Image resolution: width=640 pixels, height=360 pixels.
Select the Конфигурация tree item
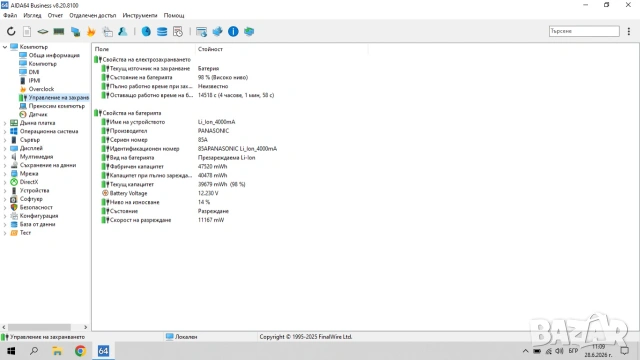pyautogui.click(x=39, y=216)
